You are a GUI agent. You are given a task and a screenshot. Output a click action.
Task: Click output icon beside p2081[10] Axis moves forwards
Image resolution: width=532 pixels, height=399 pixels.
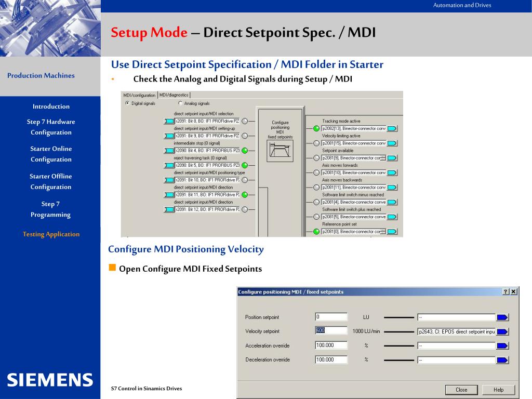point(392,172)
